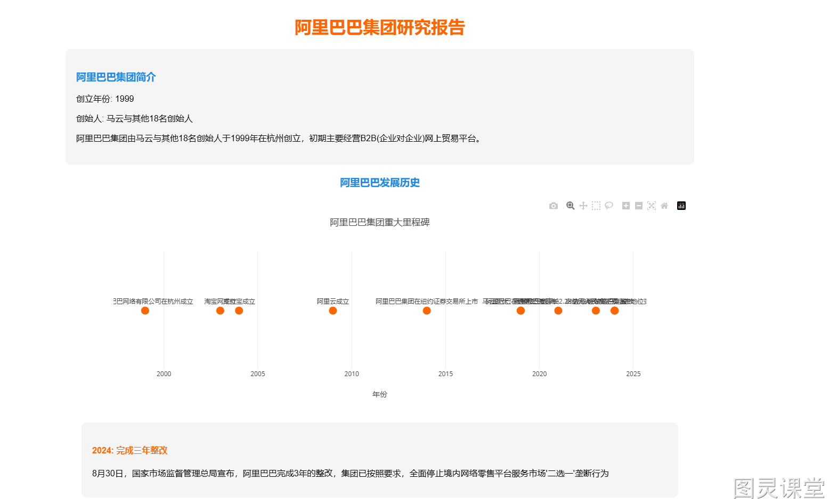
Task: Click the page title 阿里巴巴集团研究报告
Action: tap(380, 27)
